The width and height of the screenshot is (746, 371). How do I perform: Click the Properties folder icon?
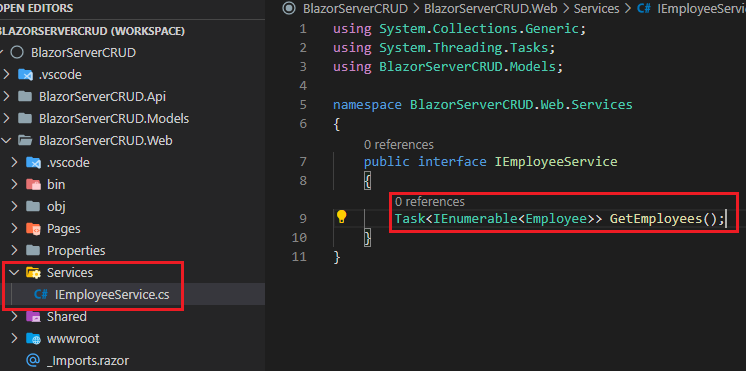[33, 250]
